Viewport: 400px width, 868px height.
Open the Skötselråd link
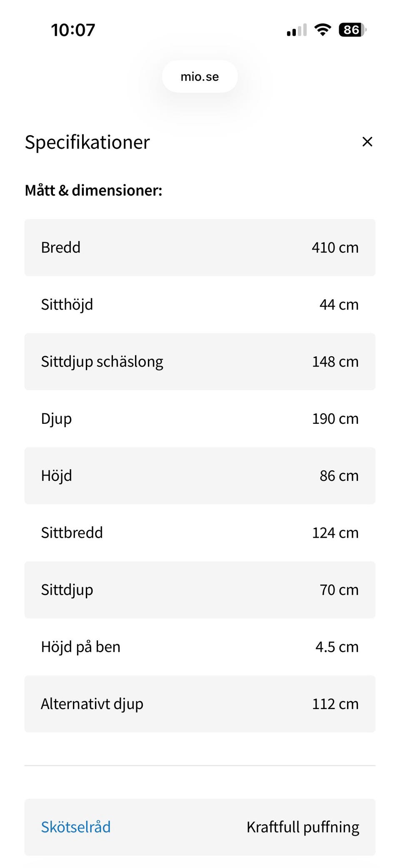pyautogui.click(x=76, y=827)
